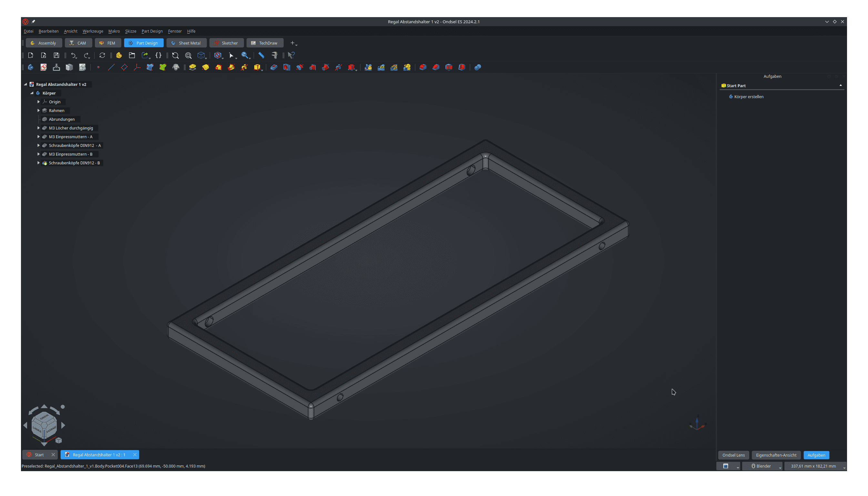Click the Pad (extrude) tool icon
This screenshot has width=868, height=496.
[193, 67]
